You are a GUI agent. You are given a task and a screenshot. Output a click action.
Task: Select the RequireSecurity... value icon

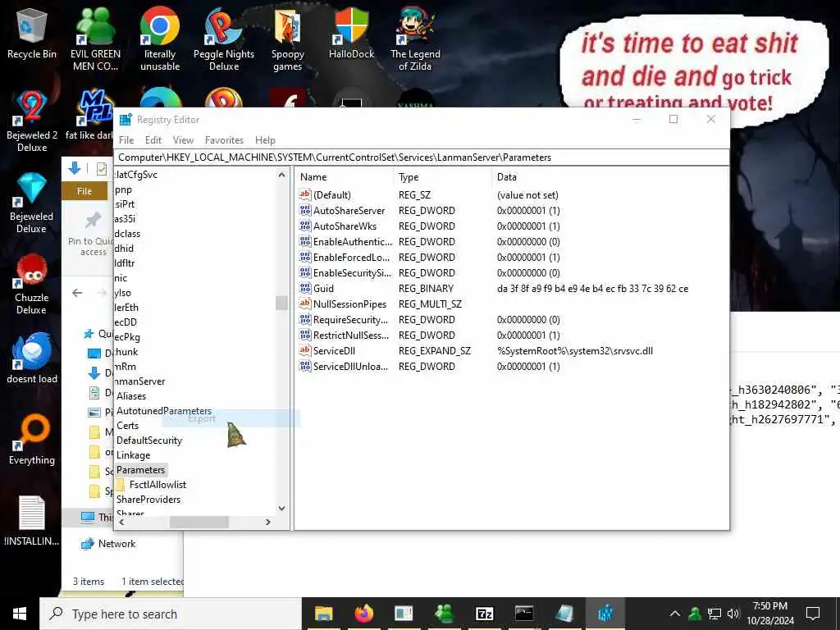(305, 319)
